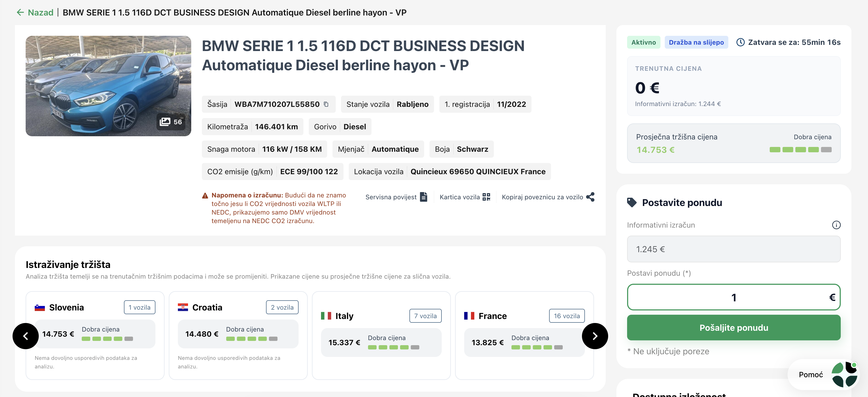Click the fuel value Diesel

pos(354,127)
